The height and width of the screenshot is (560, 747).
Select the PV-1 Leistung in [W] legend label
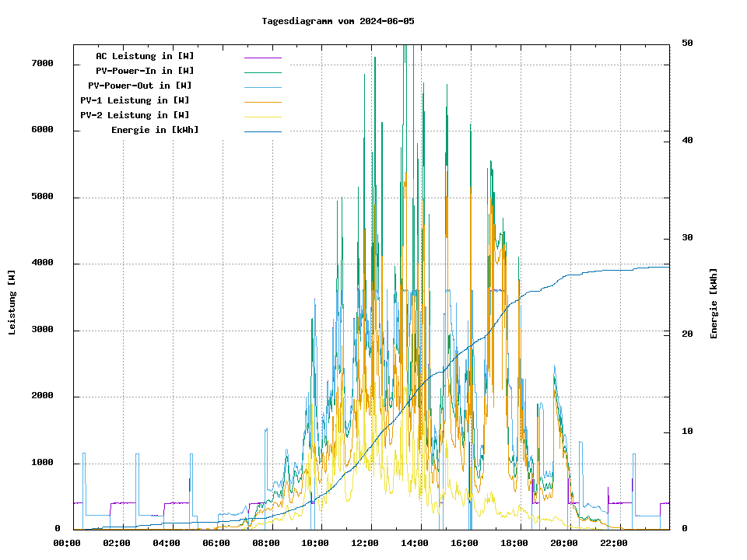135,100
